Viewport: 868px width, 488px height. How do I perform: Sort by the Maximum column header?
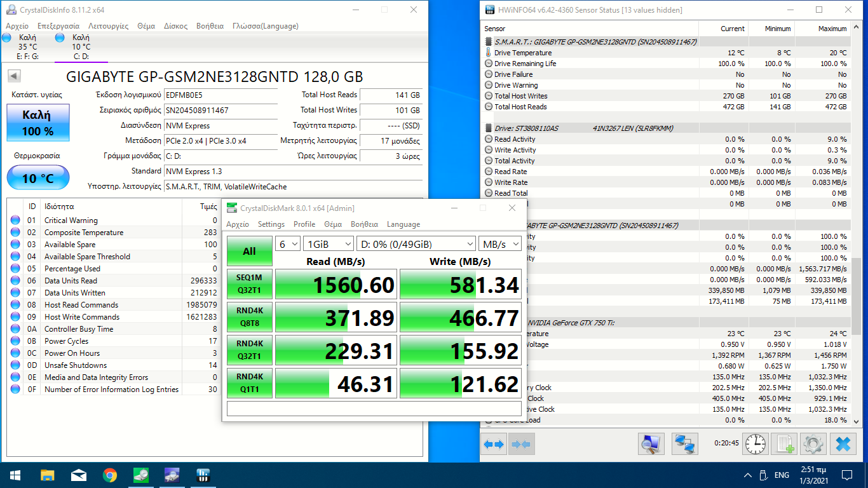823,29
